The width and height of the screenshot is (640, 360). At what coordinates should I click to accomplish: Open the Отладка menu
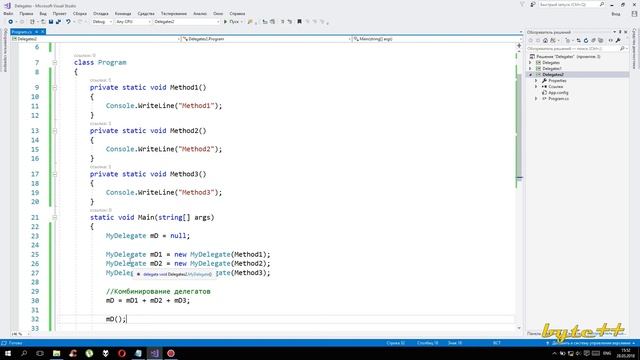[x=100, y=13]
